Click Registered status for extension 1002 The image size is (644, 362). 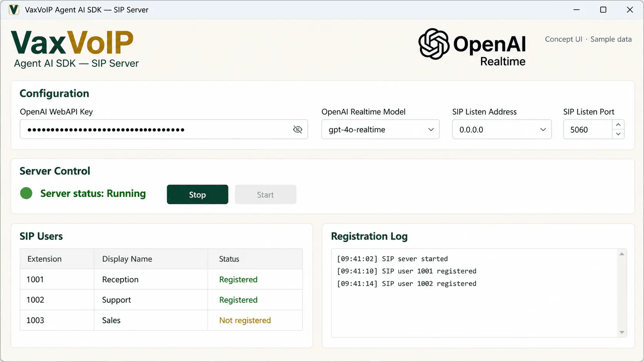click(x=238, y=300)
